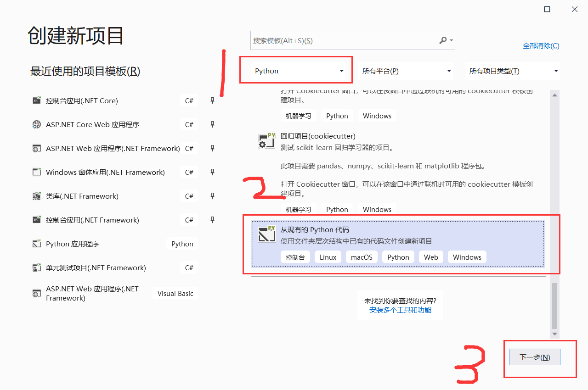Click 安装多个工具和功能 link
Screen dimensions: 588x390
tap(400, 310)
